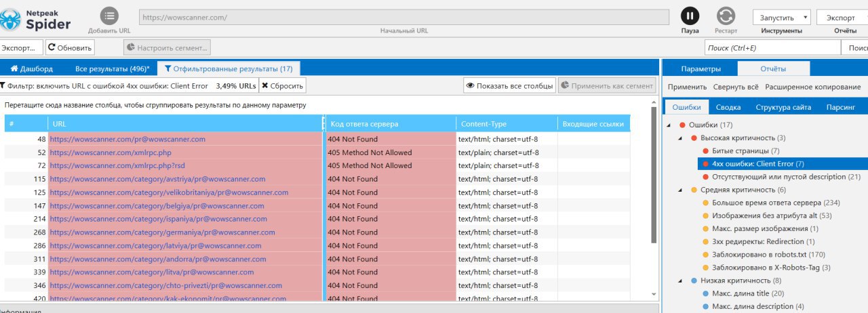Screen dimensions: 868x313
Task: Restart crawl with the Рестарт icon
Action: (x=726, y=16)
